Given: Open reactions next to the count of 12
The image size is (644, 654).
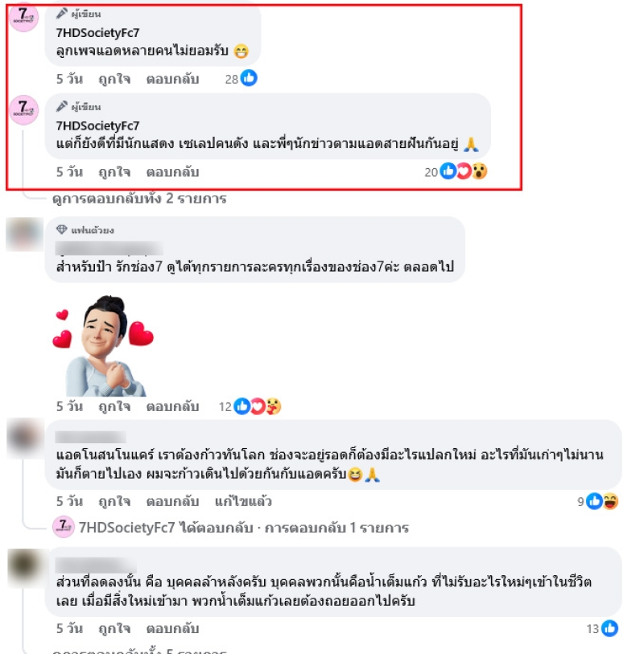Looking at the screenshot, I should tap(257, 405).
